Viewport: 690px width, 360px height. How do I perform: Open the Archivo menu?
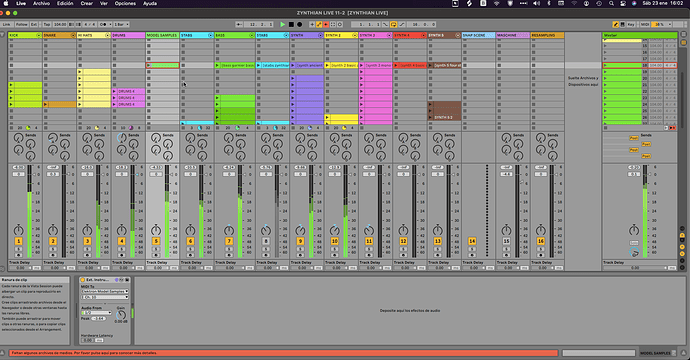(41, 4)
